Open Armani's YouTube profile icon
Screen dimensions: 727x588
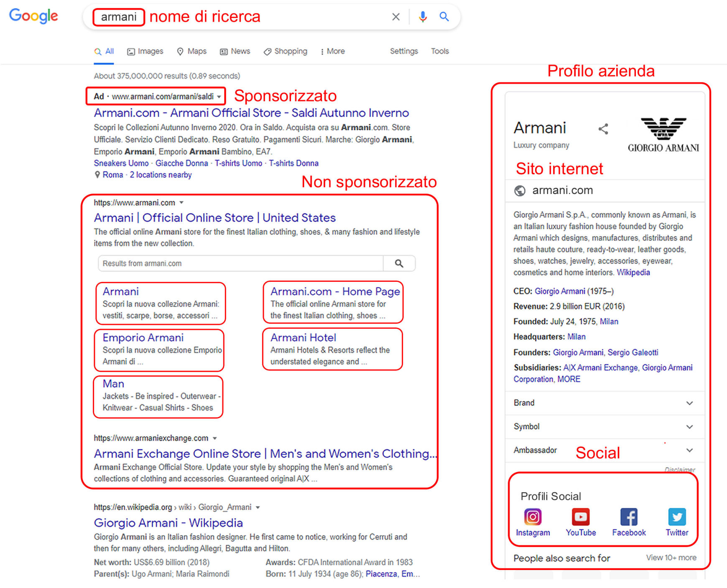[x=581, y=517]
